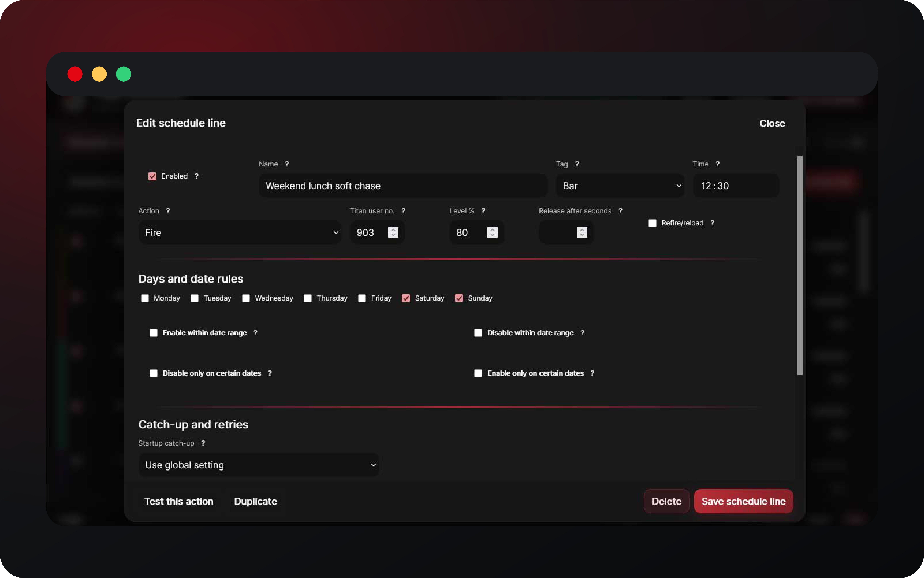Enable within date range checkbox
This screenshot has width=924, height=578.
tap(154, 333)
